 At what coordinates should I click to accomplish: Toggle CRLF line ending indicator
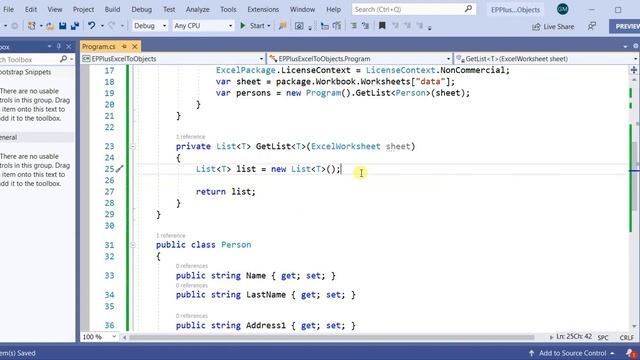click(x=627, y=337)
